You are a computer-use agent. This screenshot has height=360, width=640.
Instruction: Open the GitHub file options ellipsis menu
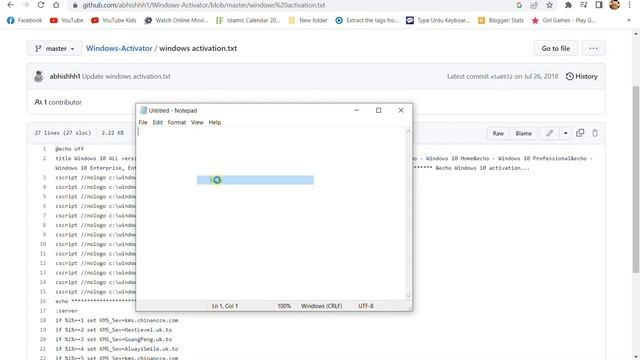(593, 48)
